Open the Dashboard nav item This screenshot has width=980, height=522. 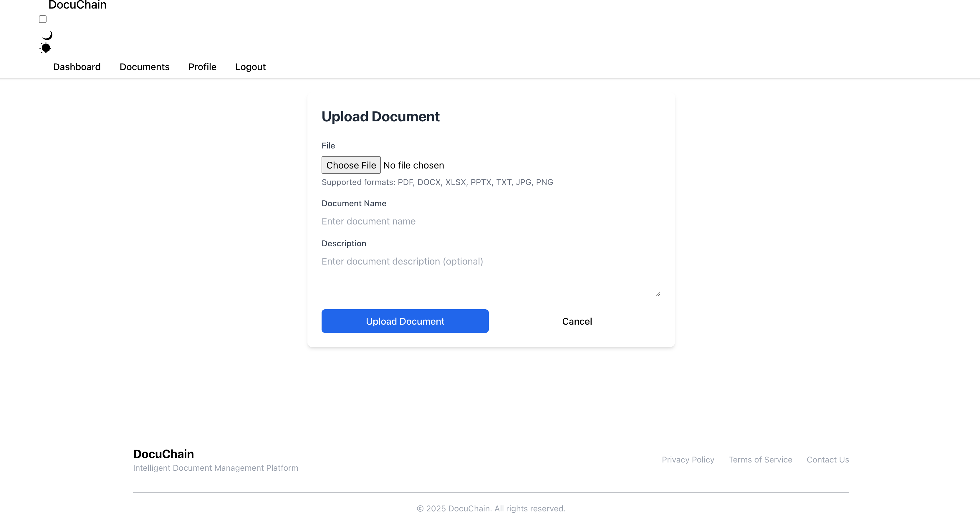coord(77,67)
